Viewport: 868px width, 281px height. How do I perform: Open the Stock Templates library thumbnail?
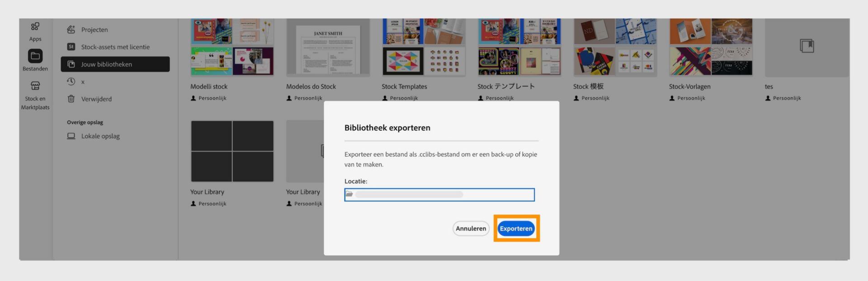[424, 47]
